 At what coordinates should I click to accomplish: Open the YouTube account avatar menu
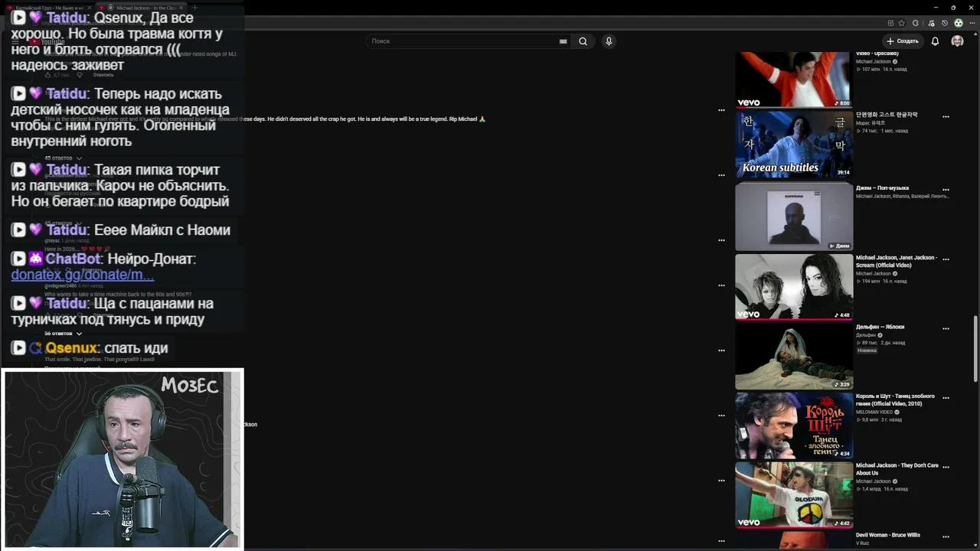(x=957, y=41)
